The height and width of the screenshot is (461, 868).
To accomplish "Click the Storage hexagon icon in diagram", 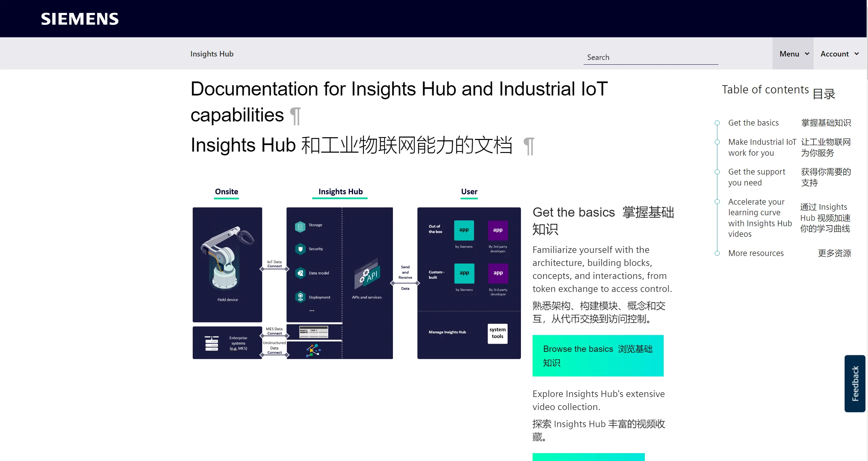I will (x=300, y=226).
